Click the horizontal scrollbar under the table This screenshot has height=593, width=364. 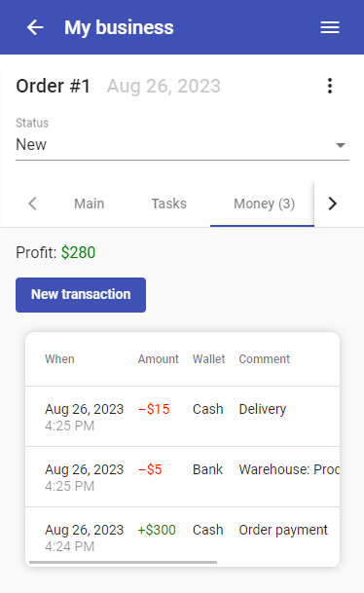point(124,563)
